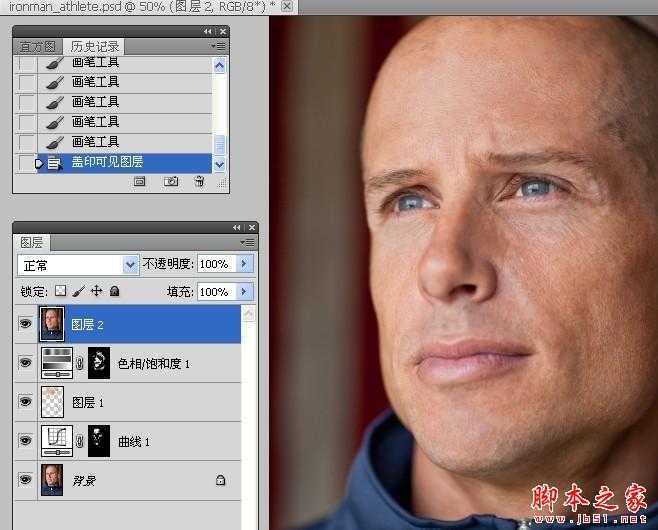Image resolution: width=658 pixels, height=530 pixels.
Task: Click the delete state trash icon
Action: click(x=199, y=181)
